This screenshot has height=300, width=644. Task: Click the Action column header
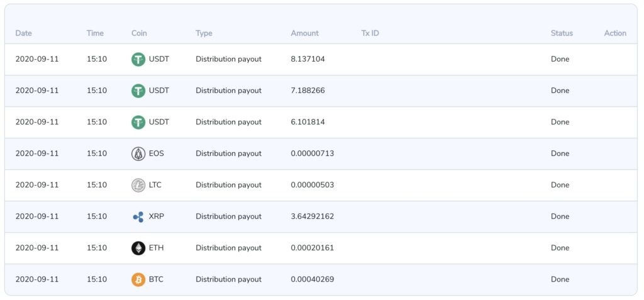point(615,33)
